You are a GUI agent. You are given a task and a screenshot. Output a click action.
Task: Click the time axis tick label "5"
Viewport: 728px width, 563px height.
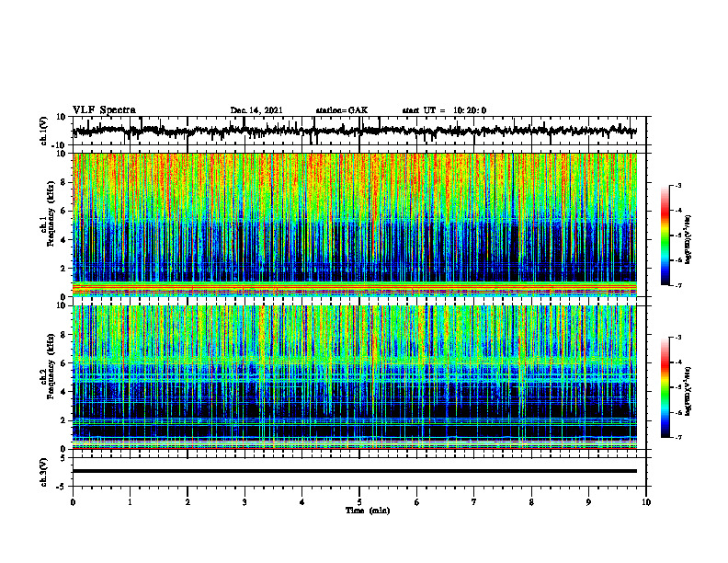pos(359,502)
